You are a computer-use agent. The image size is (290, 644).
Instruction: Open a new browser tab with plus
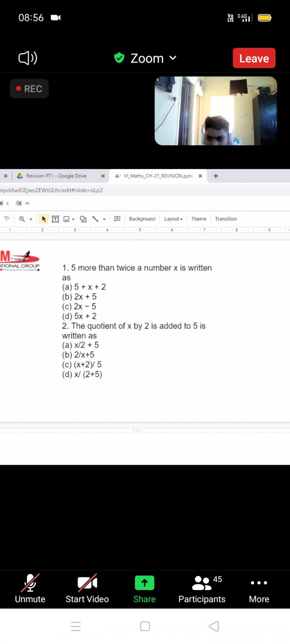(216, 176)
